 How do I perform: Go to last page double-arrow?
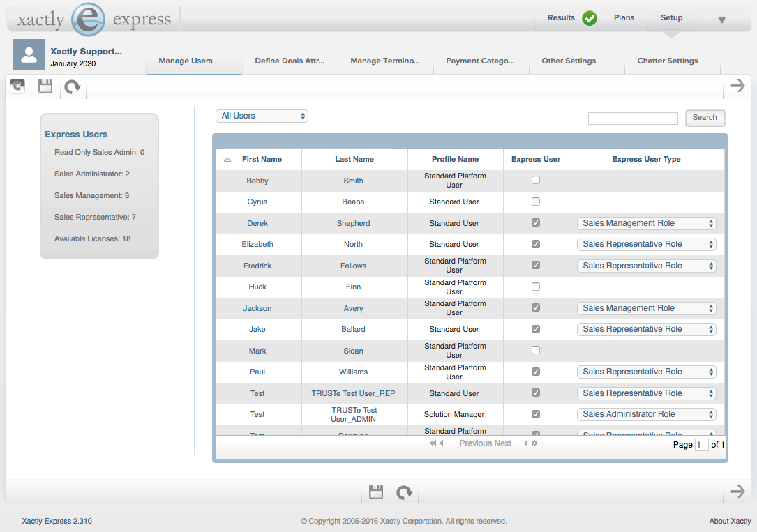click(x=534, y=443)
